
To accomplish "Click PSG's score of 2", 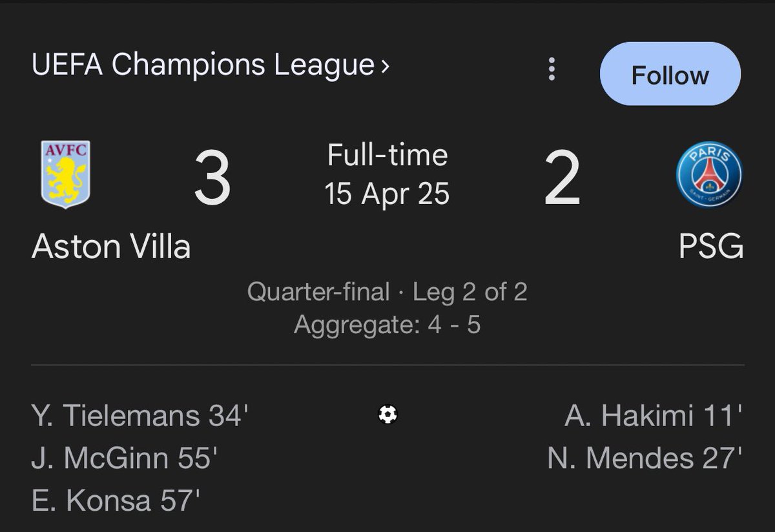I will point(562,179).
